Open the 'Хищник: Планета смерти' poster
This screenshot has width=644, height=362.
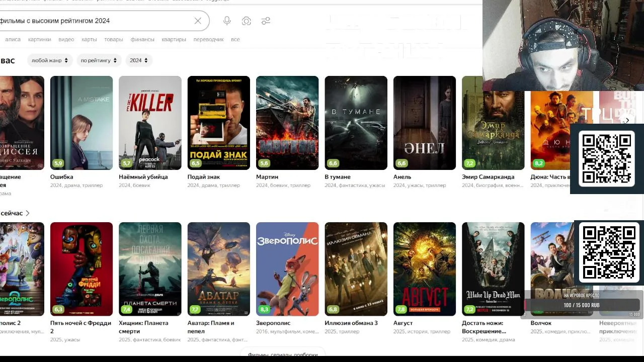[x=150, y=269]
